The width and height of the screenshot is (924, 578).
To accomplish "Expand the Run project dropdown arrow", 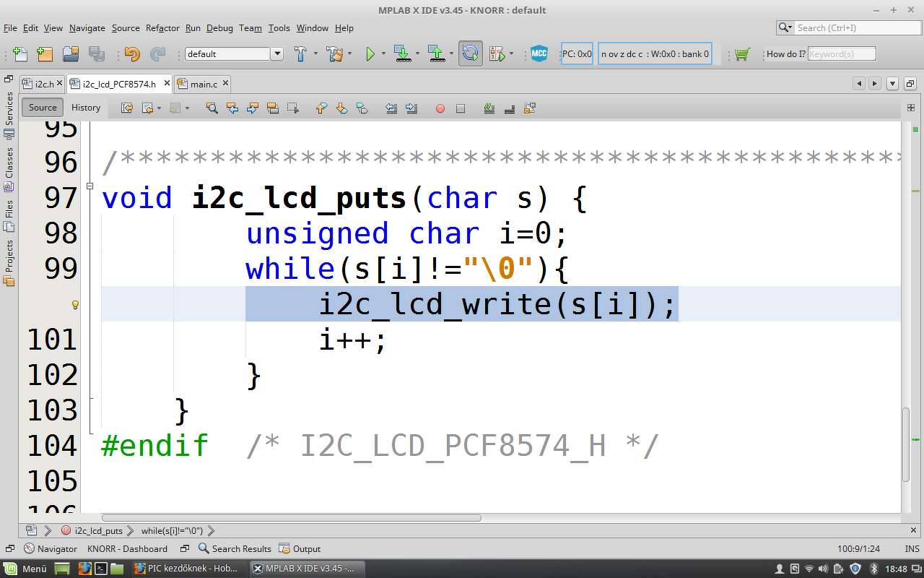I will (x=383, y=53).
